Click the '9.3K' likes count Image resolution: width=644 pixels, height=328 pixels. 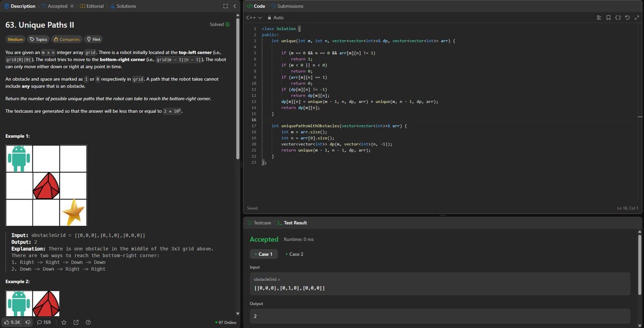(16, 322)
